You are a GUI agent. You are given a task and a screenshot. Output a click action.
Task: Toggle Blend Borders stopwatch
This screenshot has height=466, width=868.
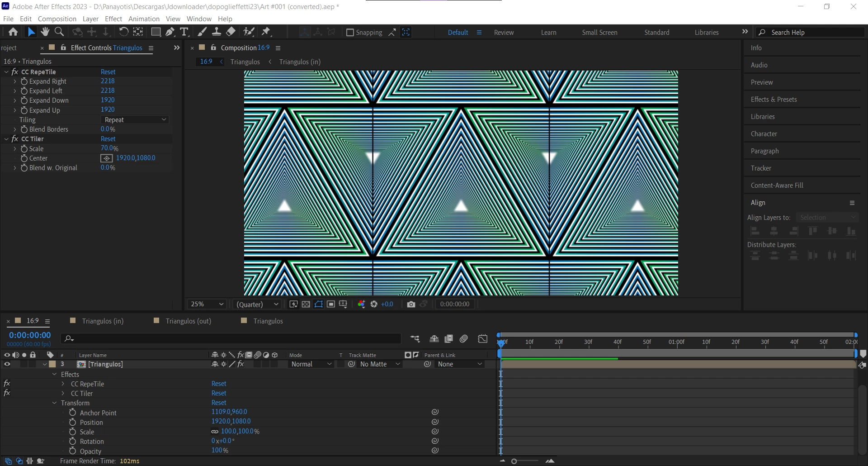coord(24,129)
